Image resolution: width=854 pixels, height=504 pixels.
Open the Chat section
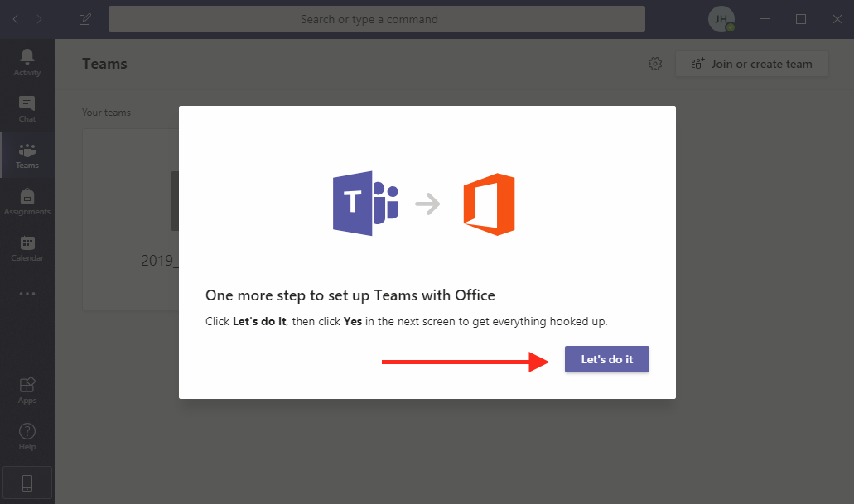(x=27, y=108)
